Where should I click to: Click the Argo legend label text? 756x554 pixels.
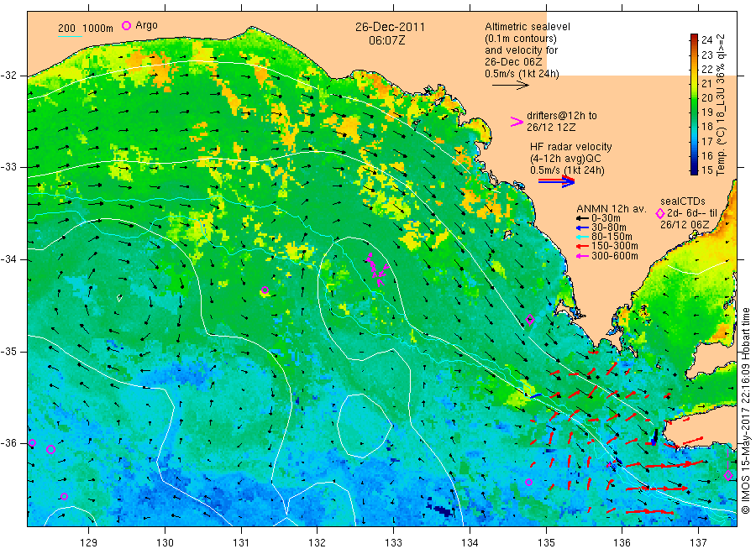146,25
